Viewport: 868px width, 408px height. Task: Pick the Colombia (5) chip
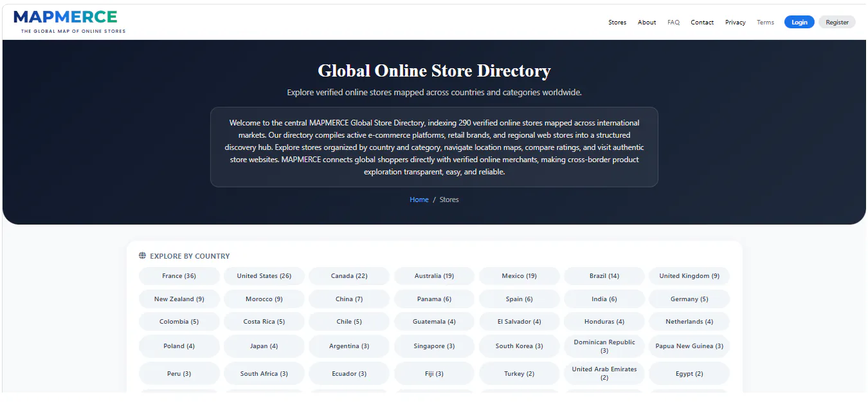coord(179,321)
